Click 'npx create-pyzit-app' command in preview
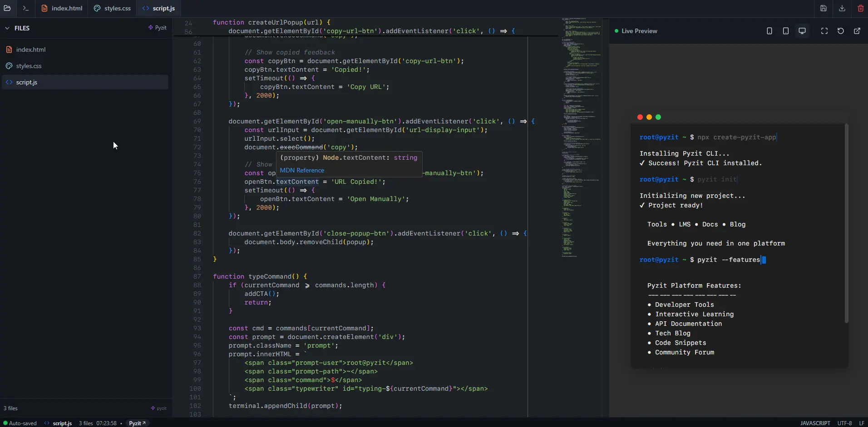The height and width of the screenshot is (427, 868). (736, 137)
